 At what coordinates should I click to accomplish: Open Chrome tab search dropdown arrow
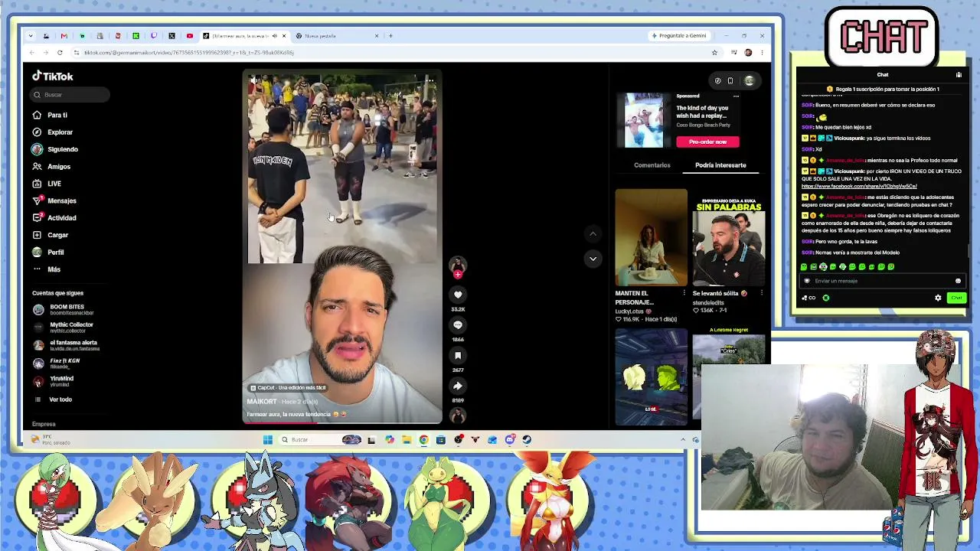click(x=30, y=36)
